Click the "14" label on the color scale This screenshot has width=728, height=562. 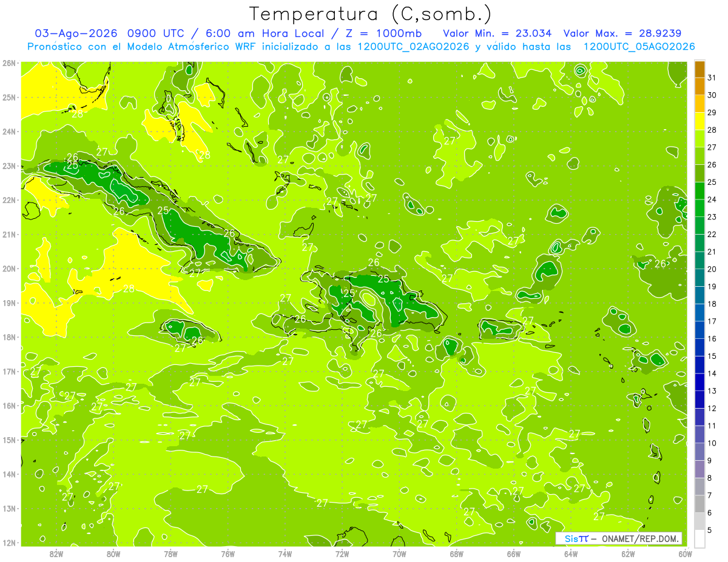pos(712,373)
